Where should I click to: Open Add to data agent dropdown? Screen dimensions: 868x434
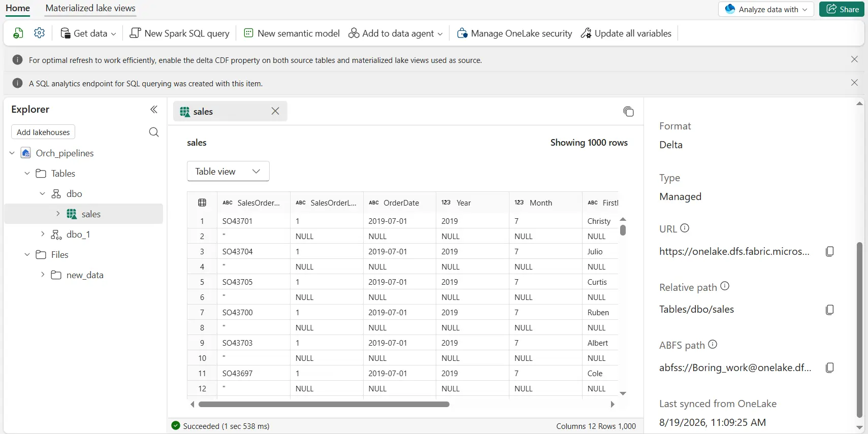click(396, 34)
